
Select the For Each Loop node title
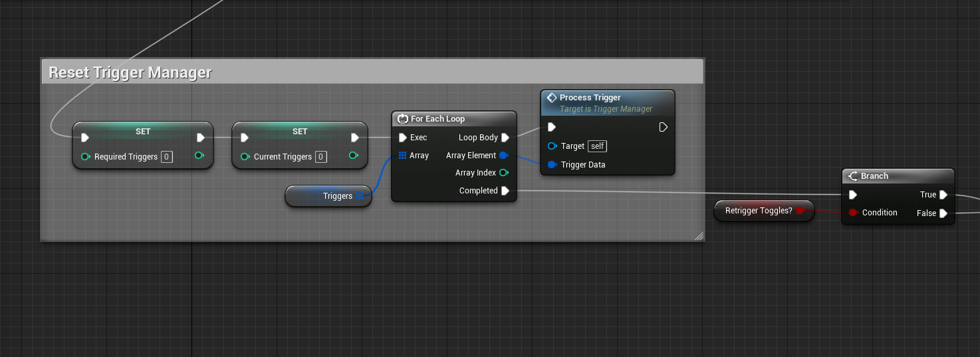(437, 119)
